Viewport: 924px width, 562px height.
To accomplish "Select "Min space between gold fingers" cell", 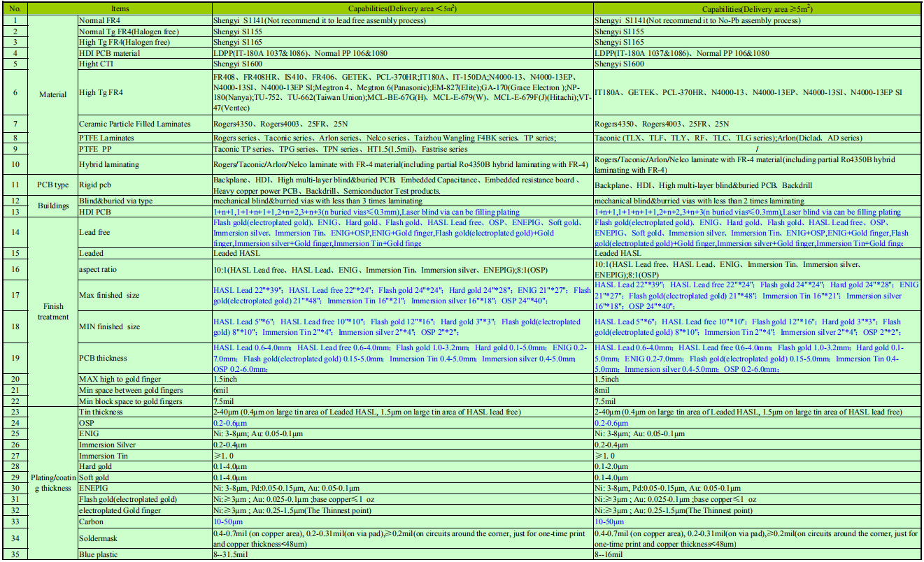I will point(143,390).
